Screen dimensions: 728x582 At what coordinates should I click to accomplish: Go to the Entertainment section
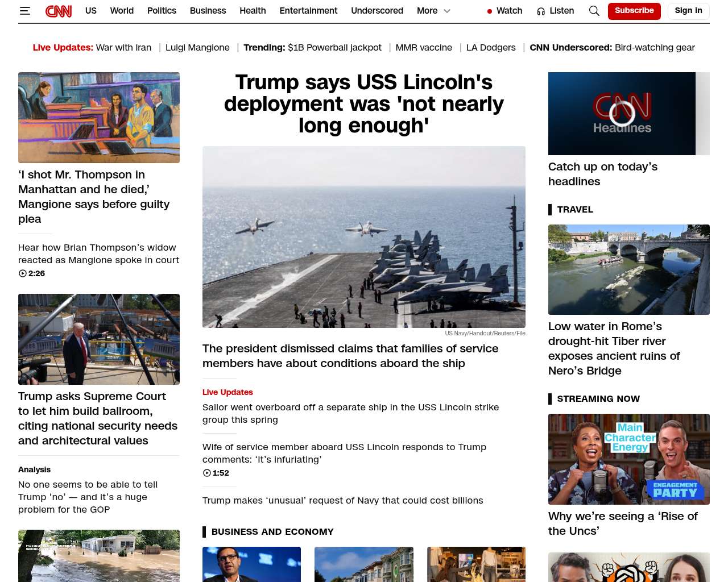[x=308, y=11]
